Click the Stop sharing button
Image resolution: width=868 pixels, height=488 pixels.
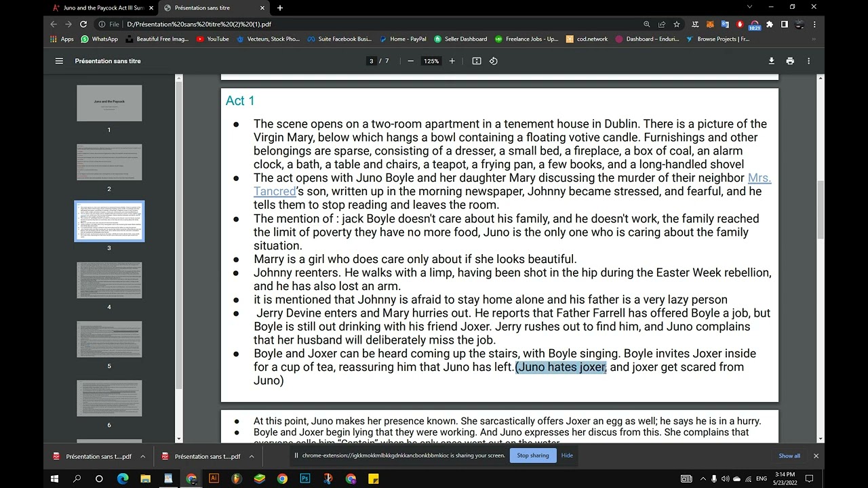pos(533,455)
